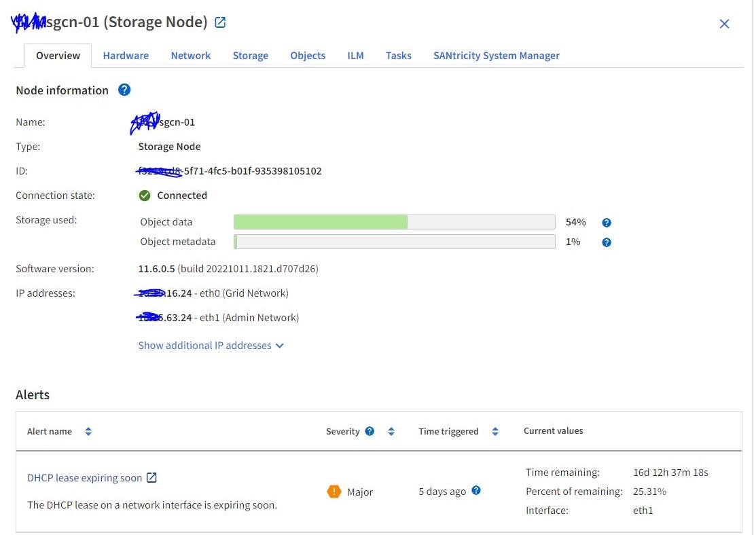Toggle sort order on Severity column

pos(391,430)
